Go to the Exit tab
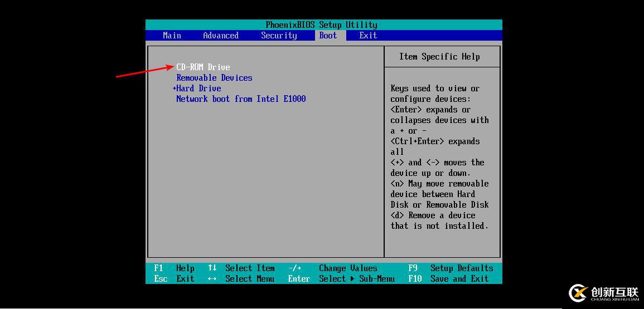Screen dimensions: 644x309 point(368,35)
